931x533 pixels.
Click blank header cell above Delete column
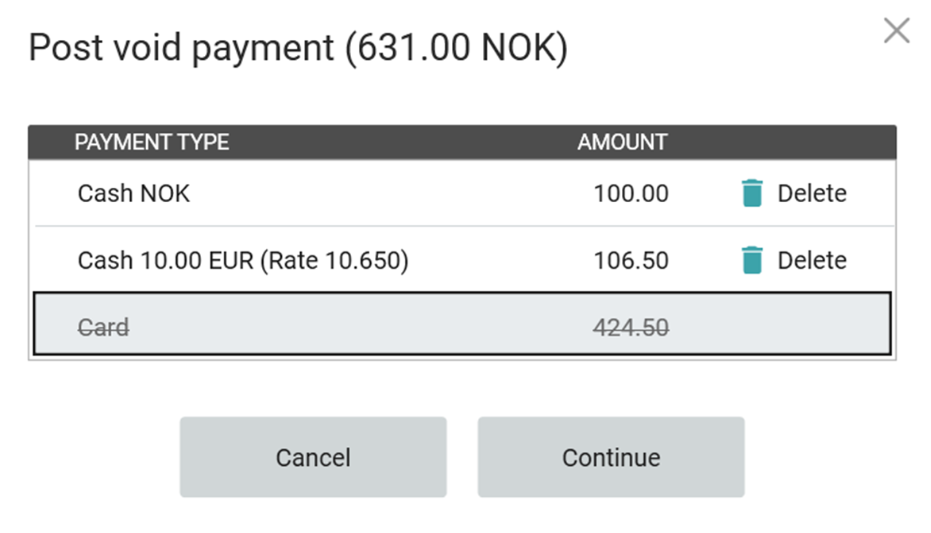tap(792, 142)
